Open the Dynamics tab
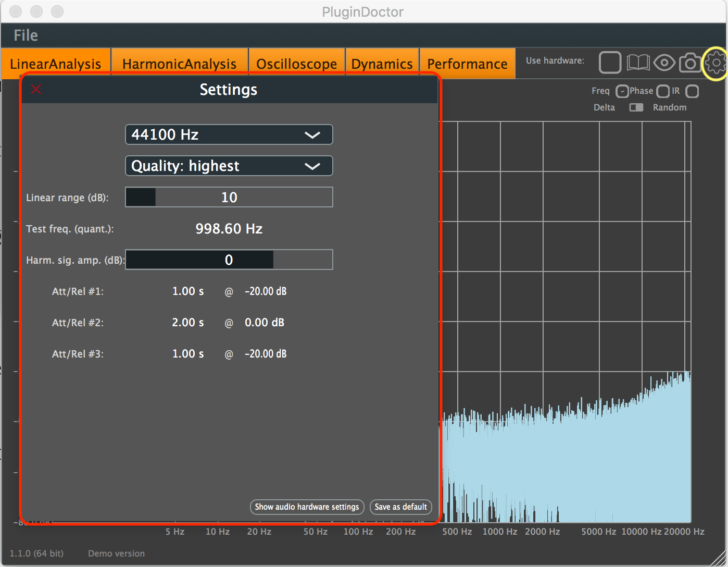This screenshot has height=567, width=728. click(382, 64)
